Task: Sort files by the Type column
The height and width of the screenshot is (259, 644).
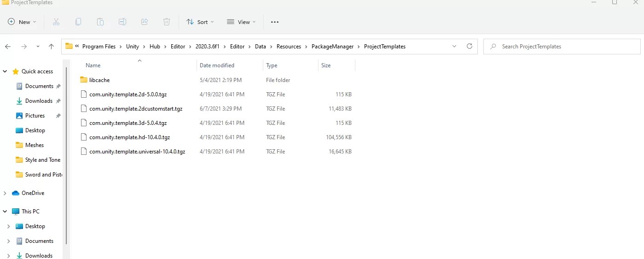Action: tap(272, 65)
